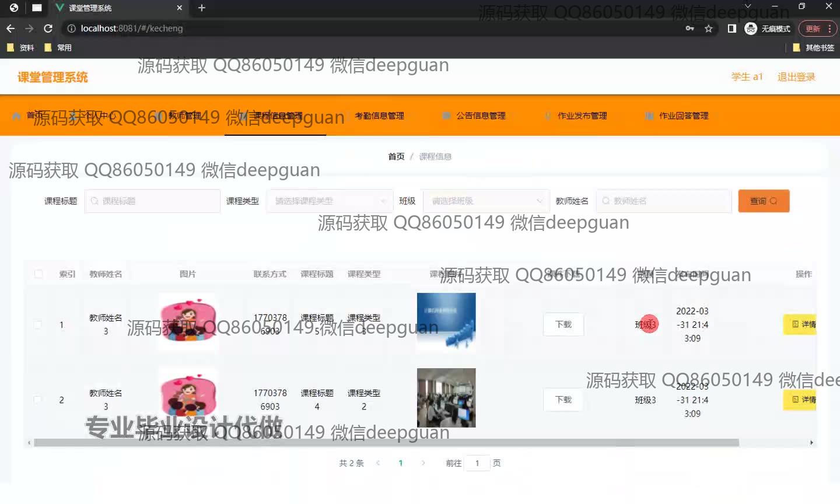Expand the 课程类型 dropdown
The width and height of the screenshot is (840, 504).
coord(330,201)
